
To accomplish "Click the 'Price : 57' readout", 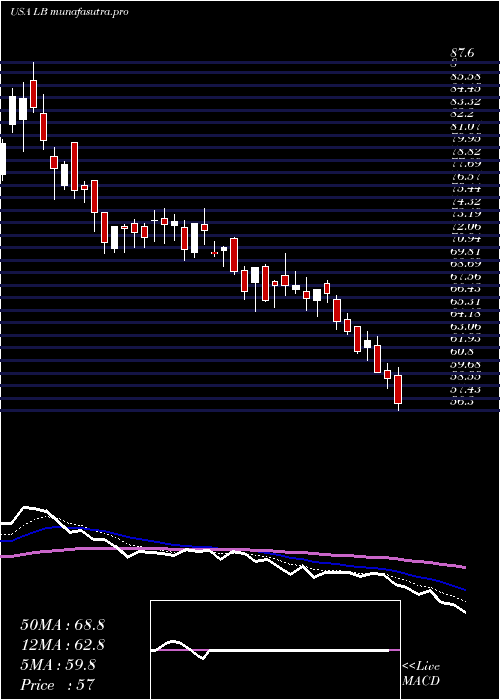I will [58, 685].
